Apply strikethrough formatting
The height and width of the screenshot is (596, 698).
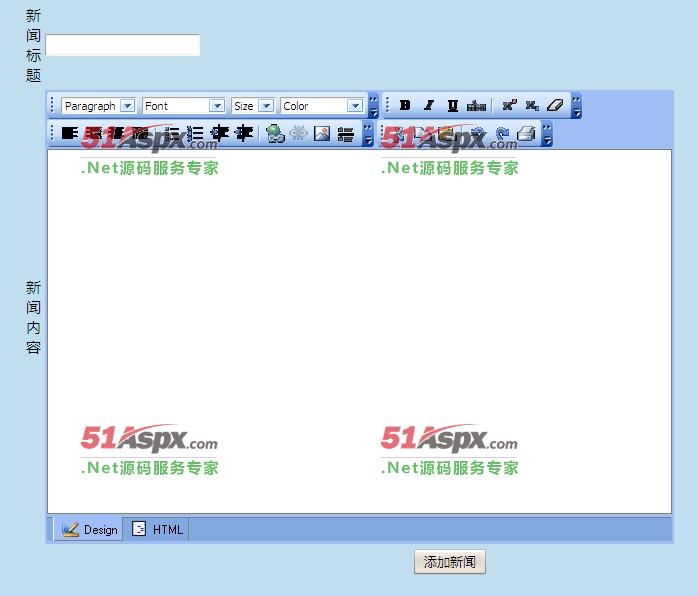tap(476, 105)
